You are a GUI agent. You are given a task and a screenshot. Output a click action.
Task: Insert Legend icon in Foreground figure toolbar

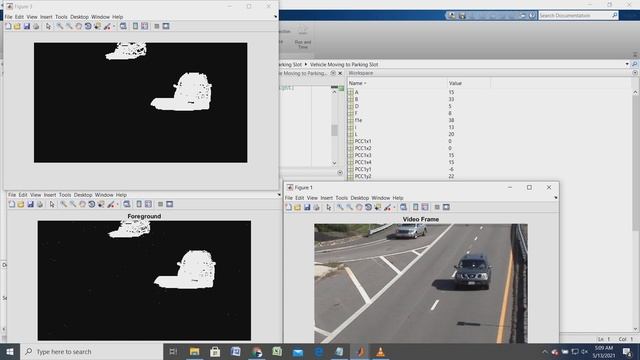pos(148,204)
